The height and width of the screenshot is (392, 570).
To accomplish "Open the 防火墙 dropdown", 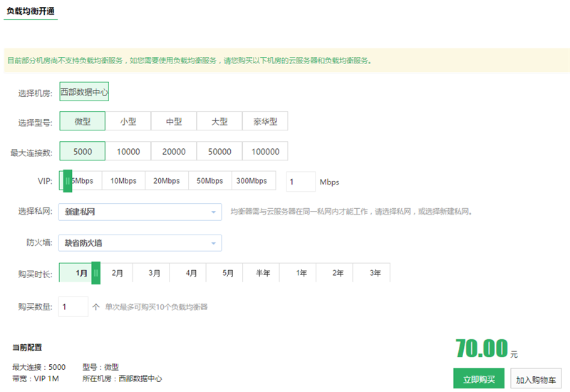I will coord(140,242).
